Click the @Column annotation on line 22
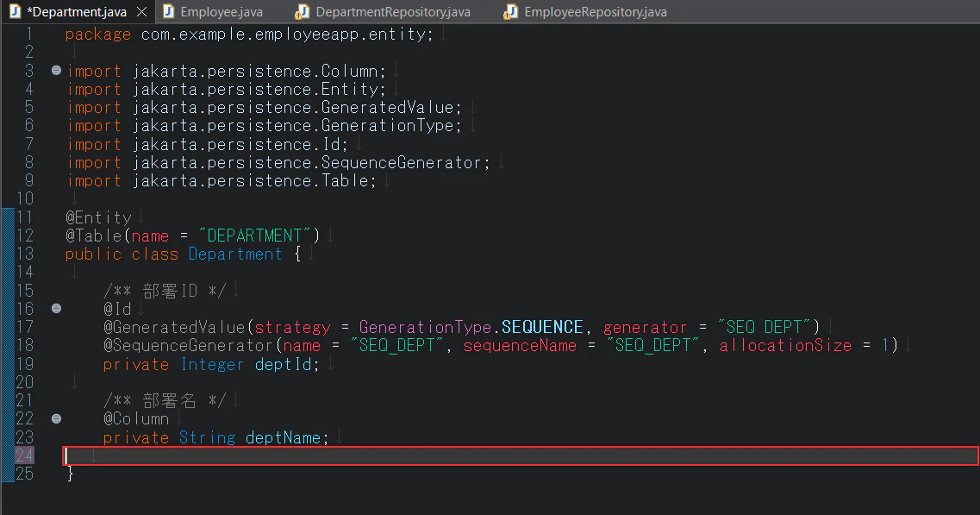Viewport: 980px width, 515px height. 136,418
